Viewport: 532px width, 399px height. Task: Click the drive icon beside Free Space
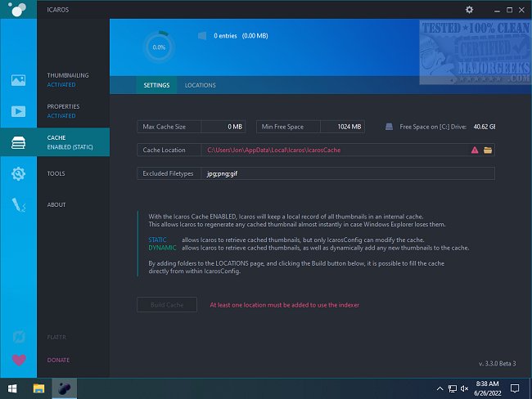point(389,127)
